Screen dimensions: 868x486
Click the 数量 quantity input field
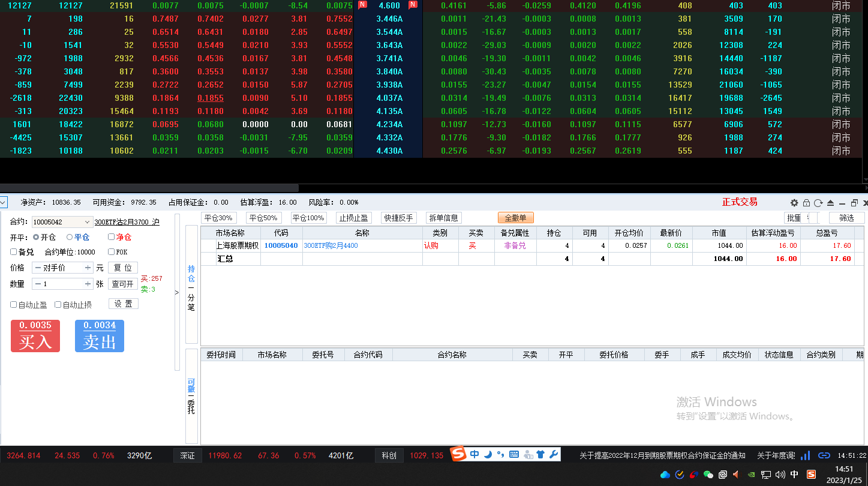tap(63, 284)
